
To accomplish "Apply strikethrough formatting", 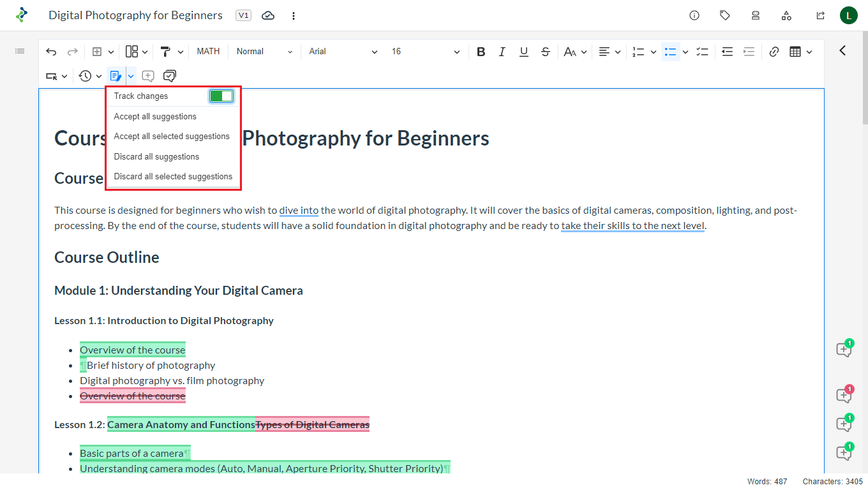I will click(x=546, y=52).
